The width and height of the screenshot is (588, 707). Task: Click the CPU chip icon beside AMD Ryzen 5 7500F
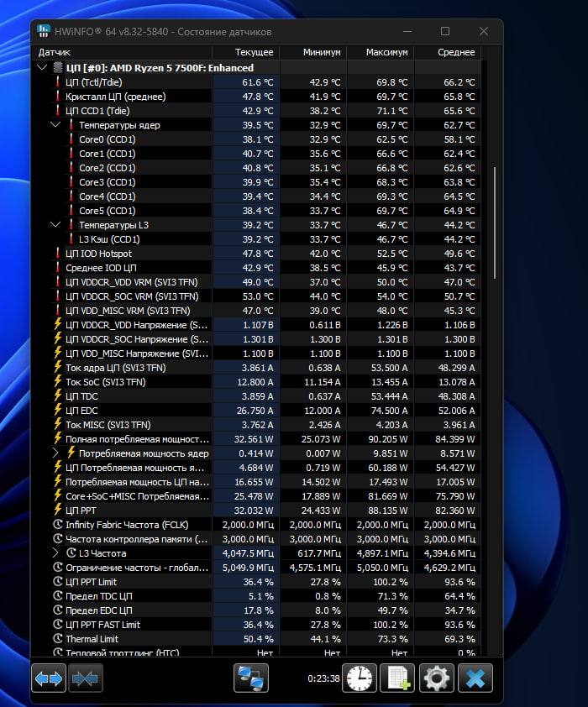57,68
